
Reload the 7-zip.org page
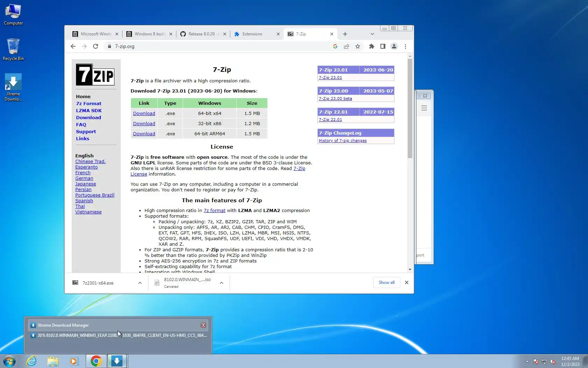click(x=96, y=46)
